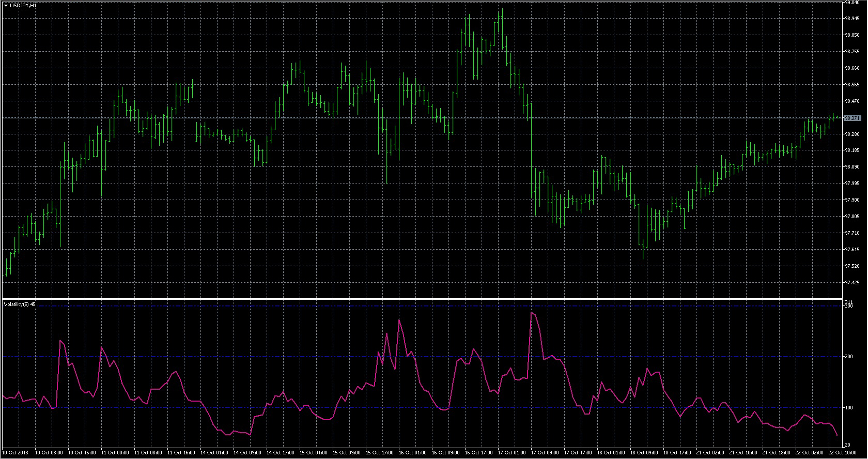This screenshot has height=459, width=868.
Task: Click the 98.850 price axis label
Action: click(x=852, y=35)
